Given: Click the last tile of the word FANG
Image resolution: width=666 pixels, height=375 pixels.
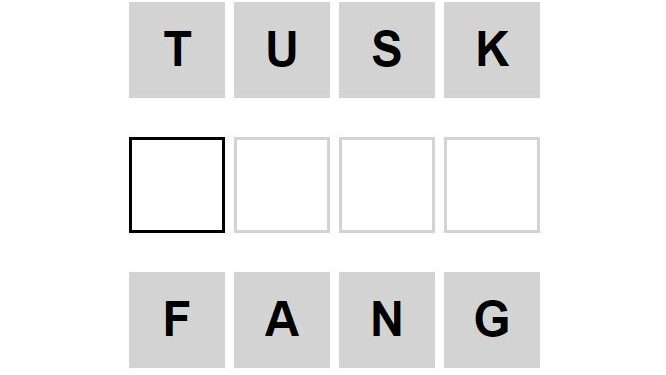Looking at the screenshot, I should [x=492, y=320].
